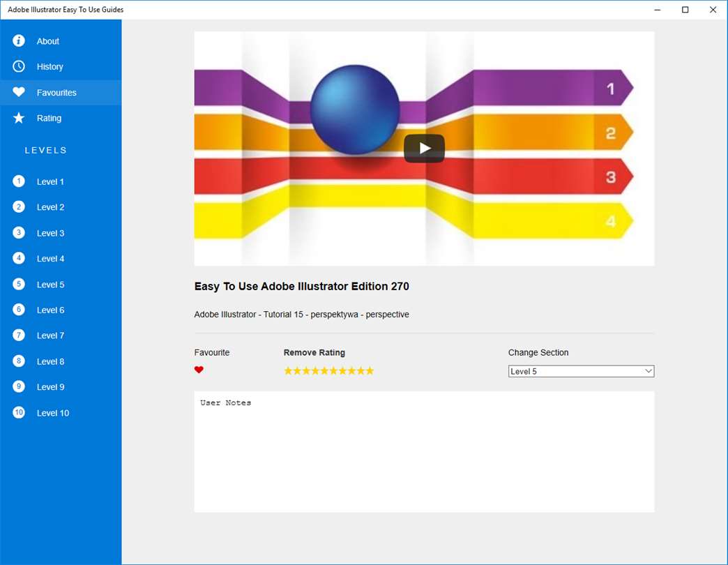The image size is (728, 565).
Task: Click the Level 8 number icon
Action: (x=19, y=361)
